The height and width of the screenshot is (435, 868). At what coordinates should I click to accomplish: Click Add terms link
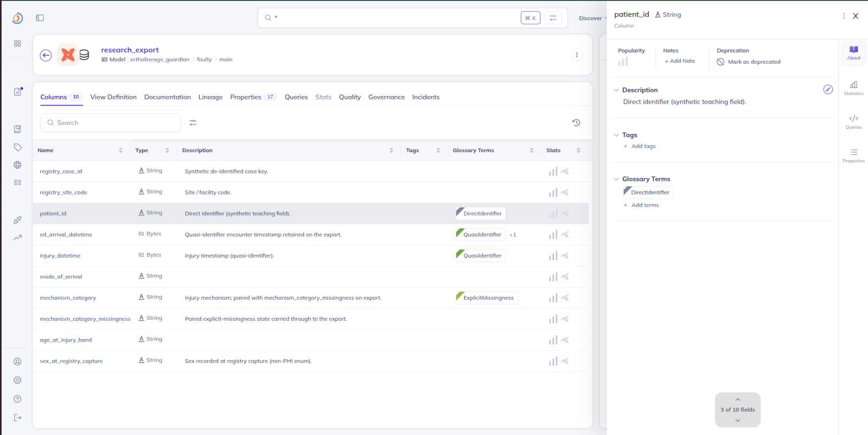pyautogui.click(x=641, y=205)
